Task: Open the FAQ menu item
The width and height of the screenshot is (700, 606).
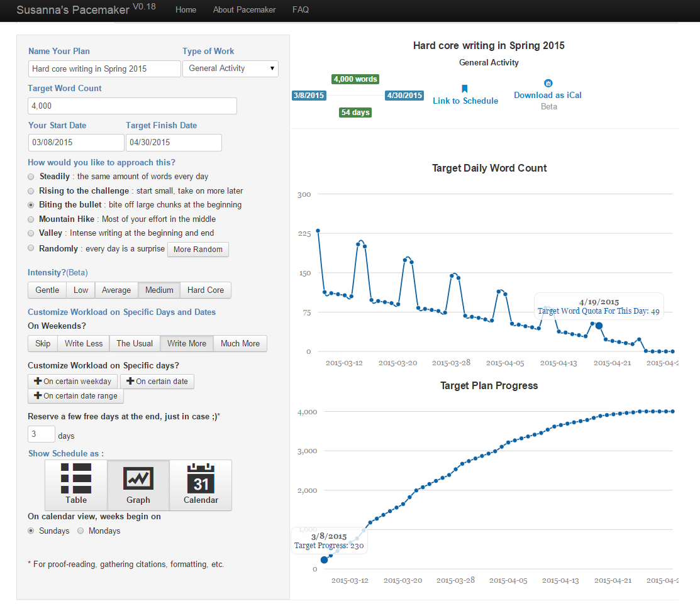Action: tap(301, 9)
